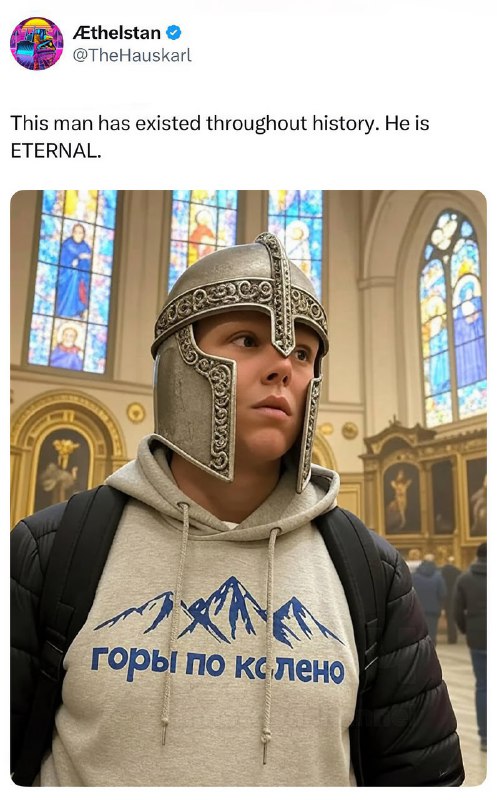Tap the left stained glass window with blue-robed figure
497x800 pixels.
pyautogui.click(x=74, y=280)
